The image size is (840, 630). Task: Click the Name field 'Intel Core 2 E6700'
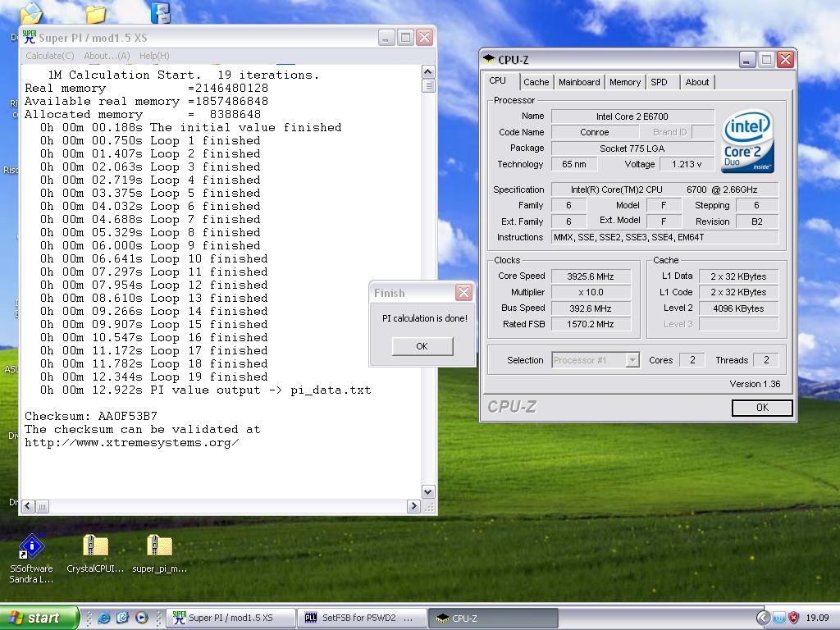[x=632, y=116]
